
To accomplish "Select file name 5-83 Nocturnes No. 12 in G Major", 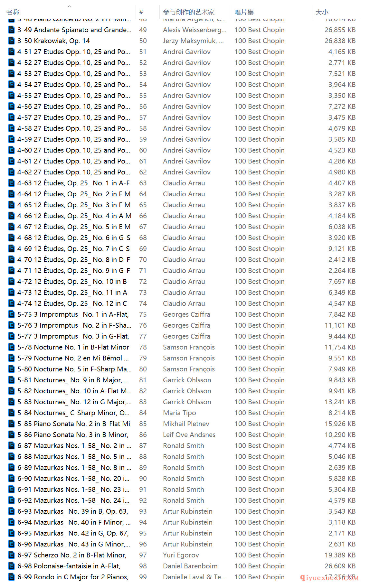I will 74,402.
